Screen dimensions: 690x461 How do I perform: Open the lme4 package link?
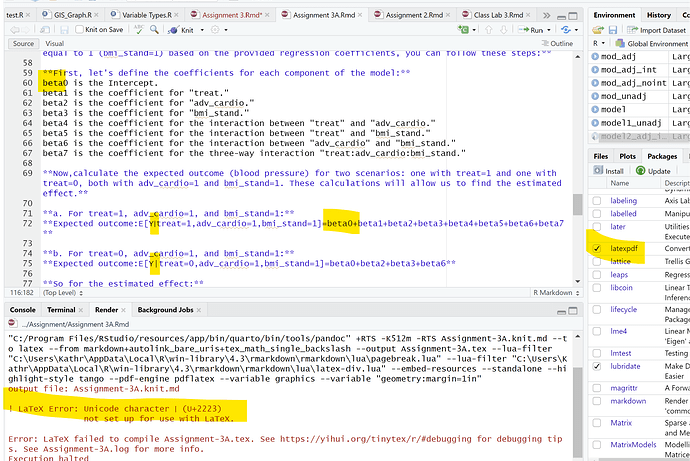coord(618,331)
